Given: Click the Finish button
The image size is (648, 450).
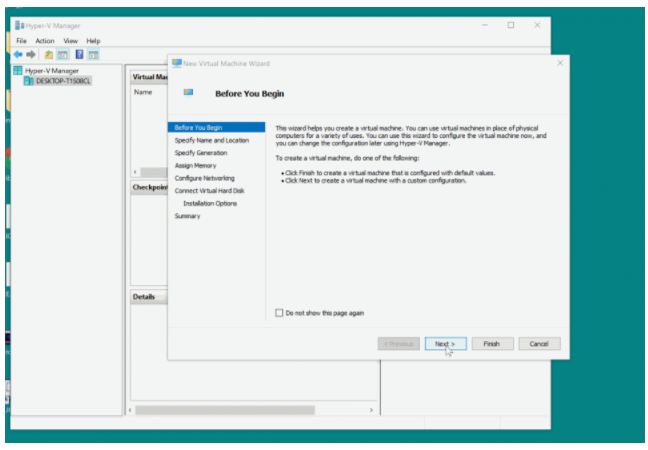Looking at the screenshot, I should click(x=492, y=344).
